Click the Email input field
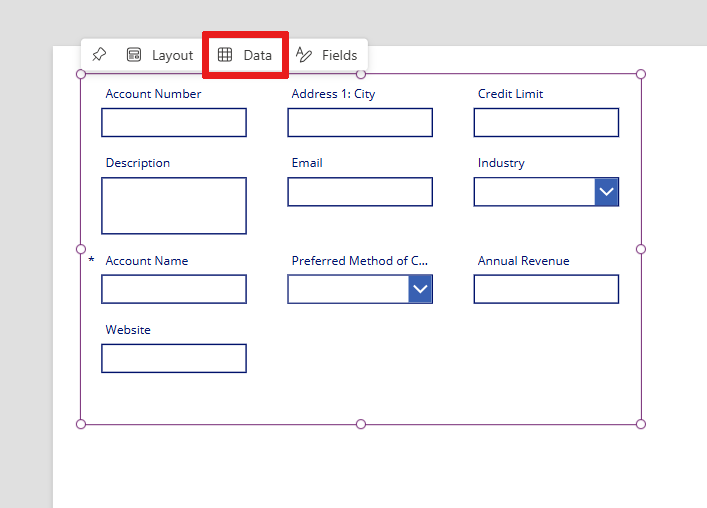The width and height of the screenshot is (707, 508). click(360, 192)
